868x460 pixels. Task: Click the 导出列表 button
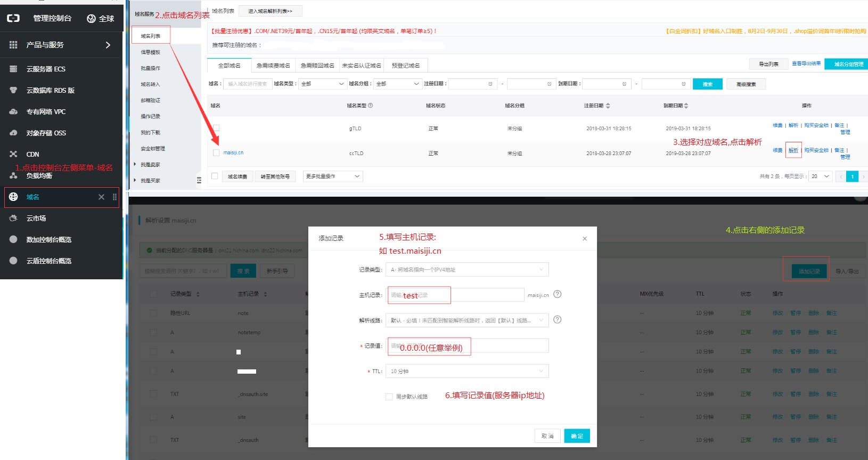pyautogui.click(x=768, y=64)
